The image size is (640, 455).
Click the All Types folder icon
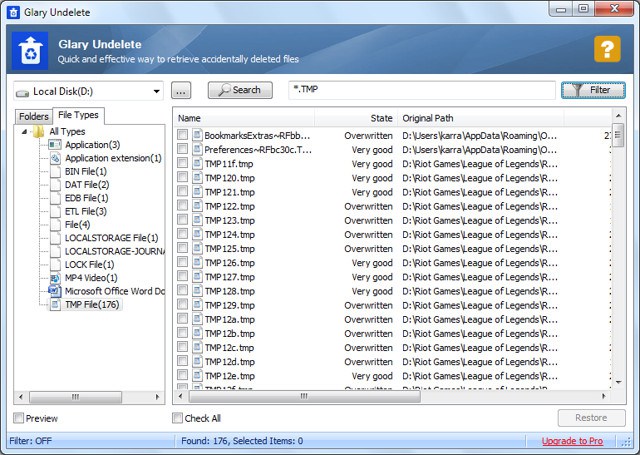[x=38, y=131]
